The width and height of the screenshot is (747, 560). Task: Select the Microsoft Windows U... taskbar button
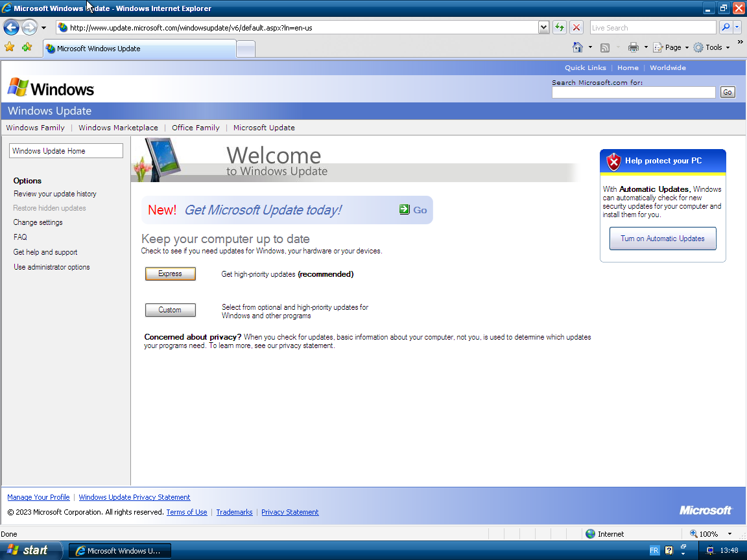click(x=120, y=551)
